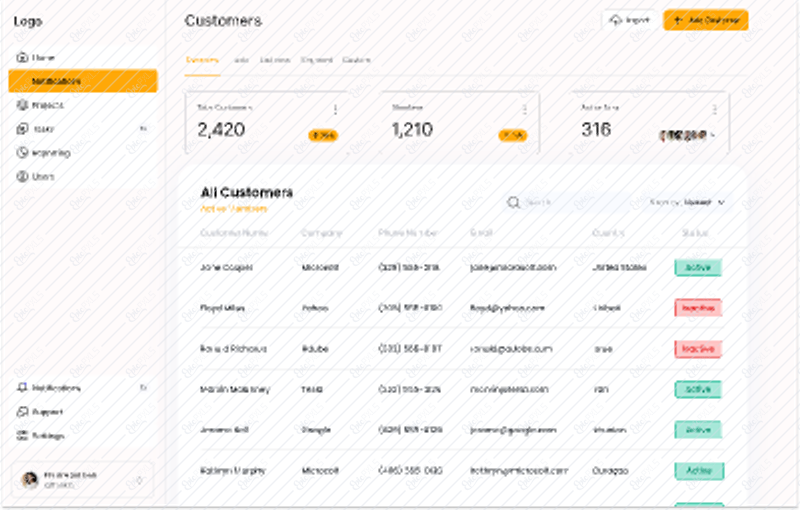Open the Total Customers card three-dot menu
This screenshot has width=800, height=510.
pyautogui.click(x=335, y=109)
